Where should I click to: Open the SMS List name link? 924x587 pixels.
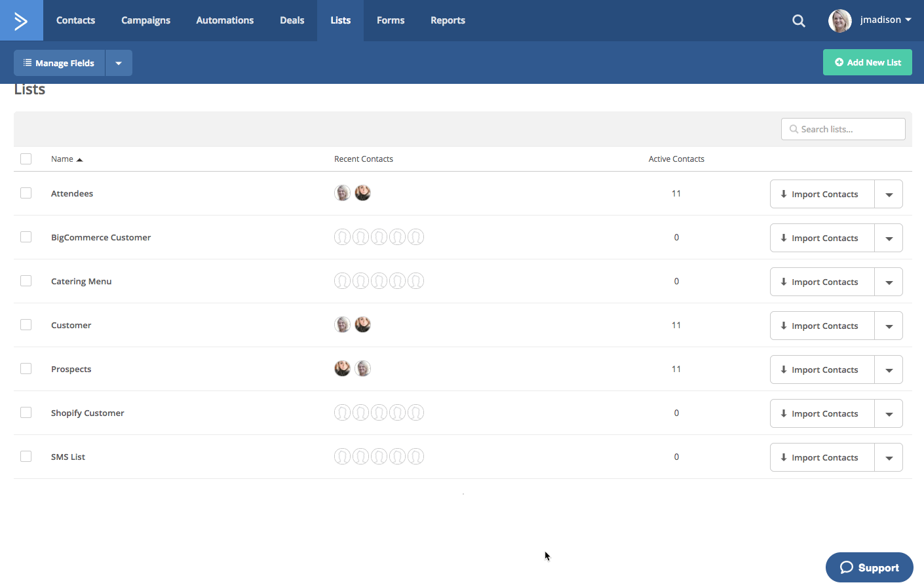(x=68, y=457)
